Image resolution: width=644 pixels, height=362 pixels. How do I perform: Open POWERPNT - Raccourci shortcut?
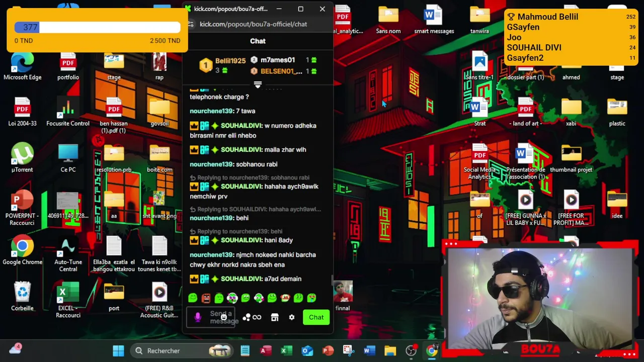pos(22,209)
